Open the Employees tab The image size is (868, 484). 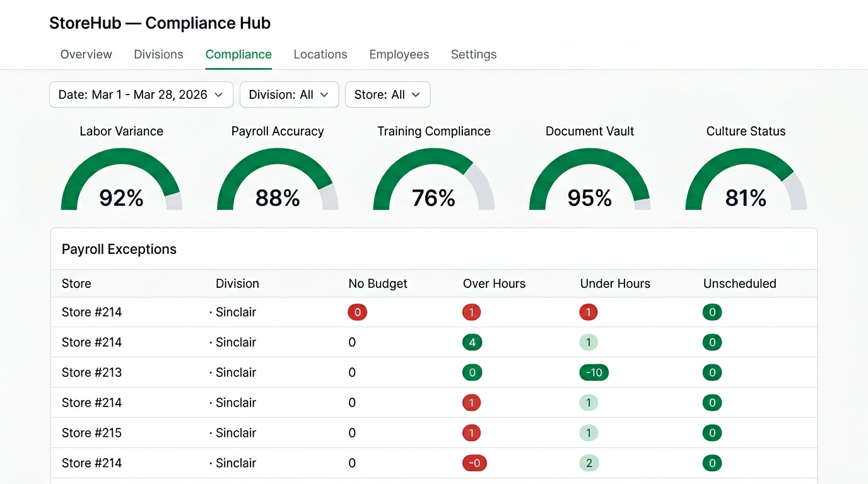399,54
